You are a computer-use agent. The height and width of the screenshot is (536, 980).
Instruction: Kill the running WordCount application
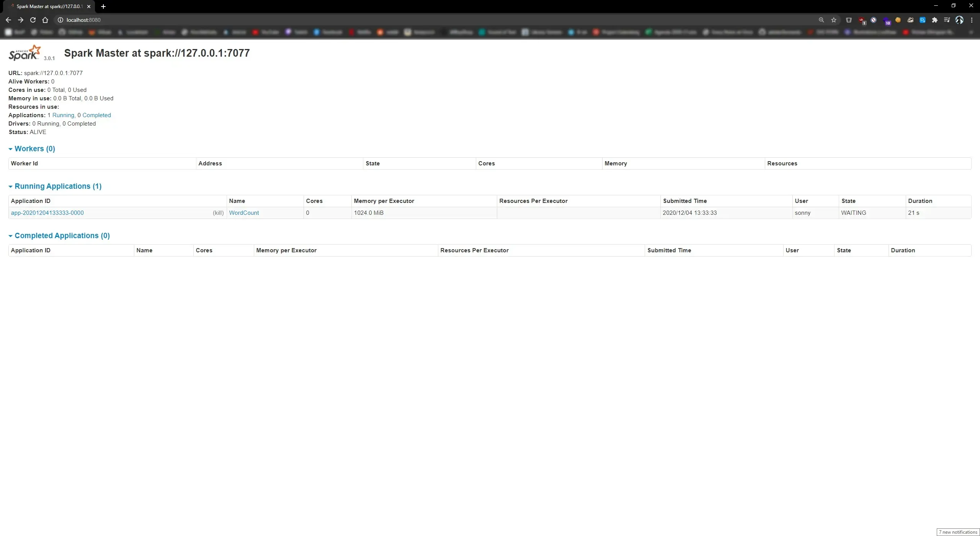click(x=218, y=213)
